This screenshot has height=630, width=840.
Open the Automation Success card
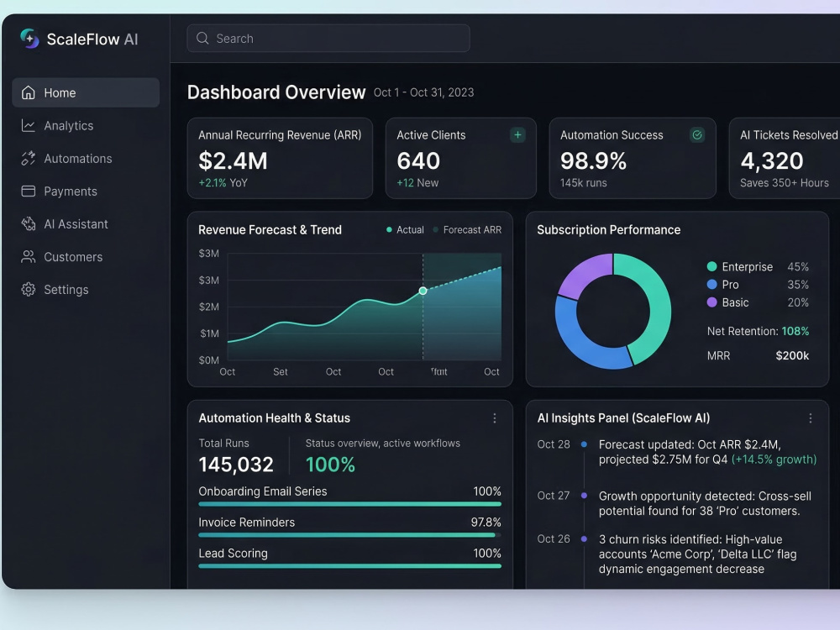click(x=633, y=158)
